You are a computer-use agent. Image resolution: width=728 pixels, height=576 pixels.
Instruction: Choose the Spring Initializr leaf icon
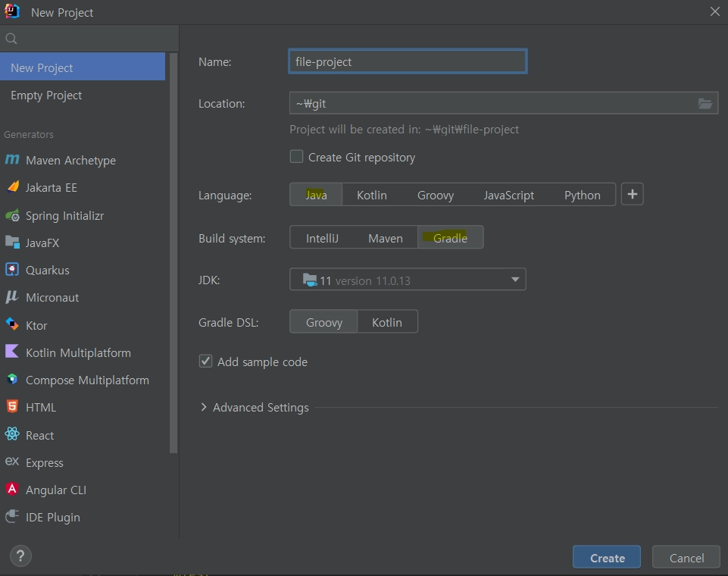(x=12, y=215)
